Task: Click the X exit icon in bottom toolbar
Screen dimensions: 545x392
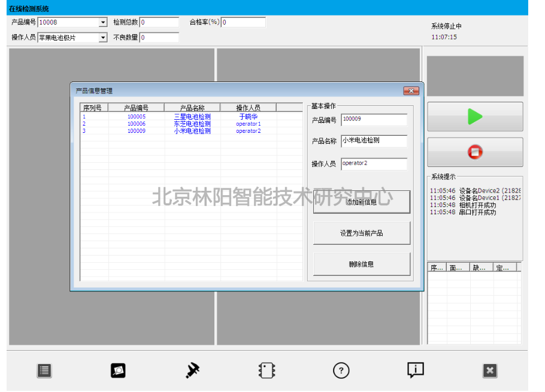Action: pos(489,370)
